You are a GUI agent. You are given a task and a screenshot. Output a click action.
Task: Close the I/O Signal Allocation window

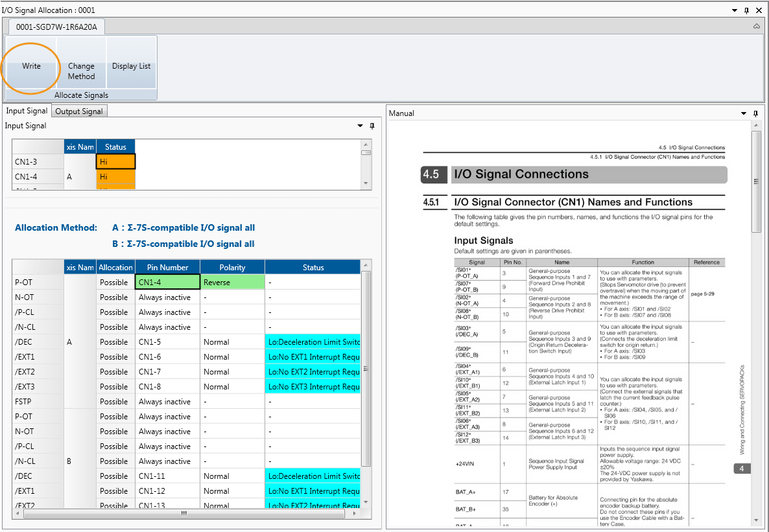pos(758,10)
